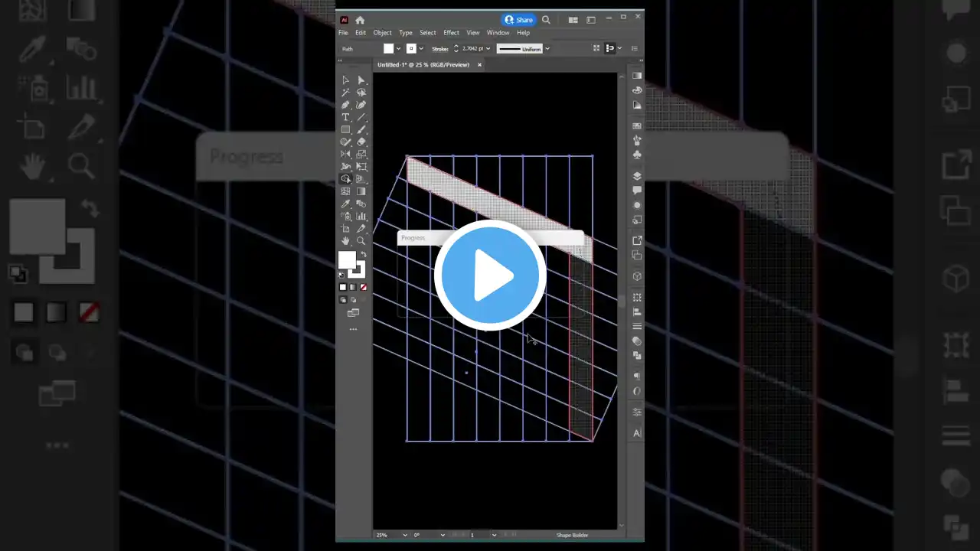Toggle the highlighted align option in control bar
Viewport: 980px width, 551px height.
(x=609, y=48)
